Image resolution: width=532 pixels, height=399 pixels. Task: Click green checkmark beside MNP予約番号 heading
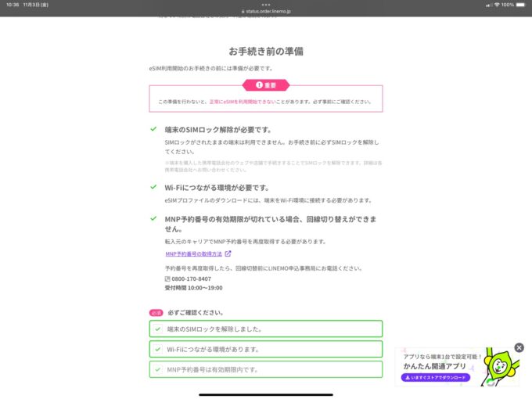(154, 218)
